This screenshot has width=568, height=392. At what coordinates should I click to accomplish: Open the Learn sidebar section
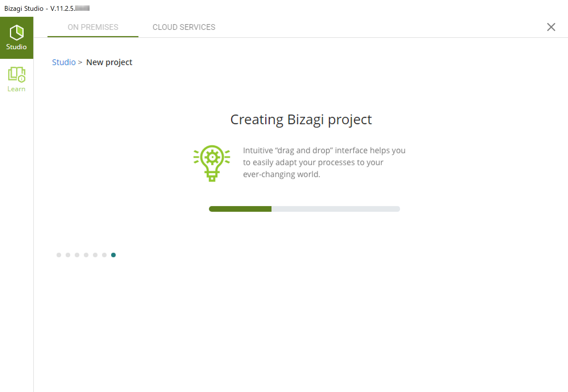(16, 80)
